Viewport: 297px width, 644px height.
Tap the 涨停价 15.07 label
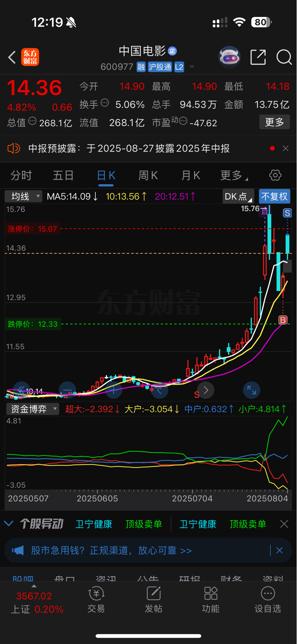pyautogui.click(x=32, y=229)
